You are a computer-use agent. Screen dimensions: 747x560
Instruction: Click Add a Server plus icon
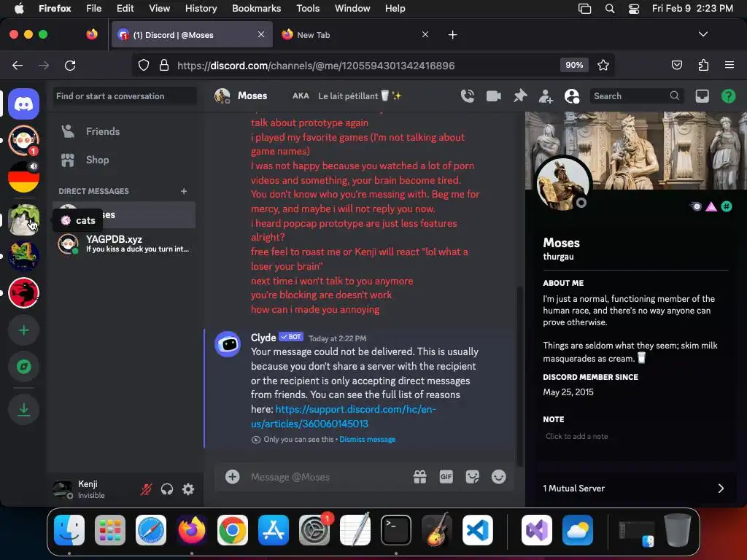click(23, 330)
